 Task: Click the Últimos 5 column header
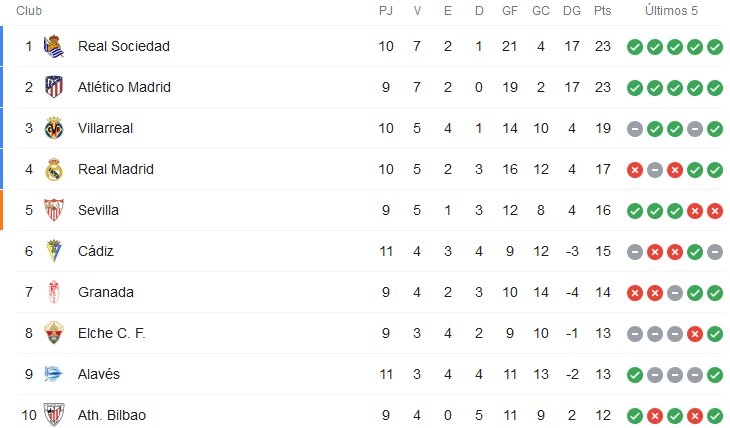click(671, 11)
